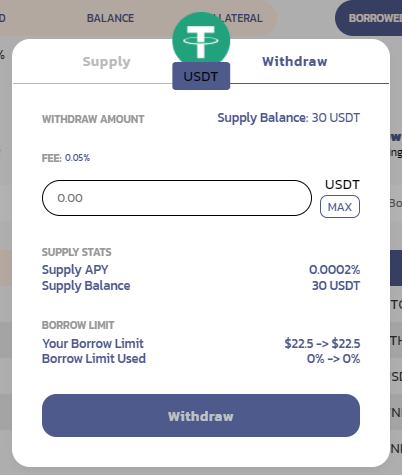Click the Your Borrow Limit label
The width and height of the screenshot is (402, 475).
pyautogui.click(x=93, y=344)
